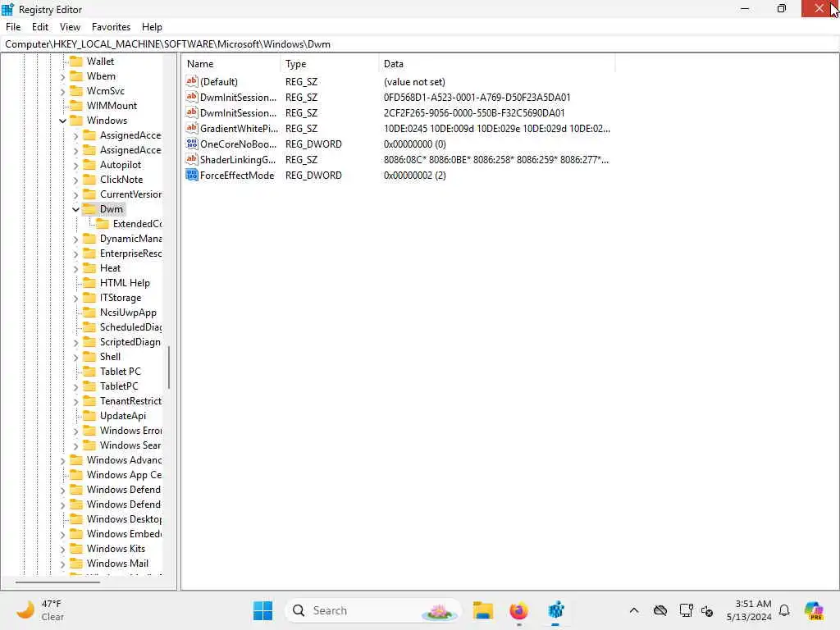Click the Type column header
The image size is (840, 630).
pyautogui.click(x=330, y=64)
